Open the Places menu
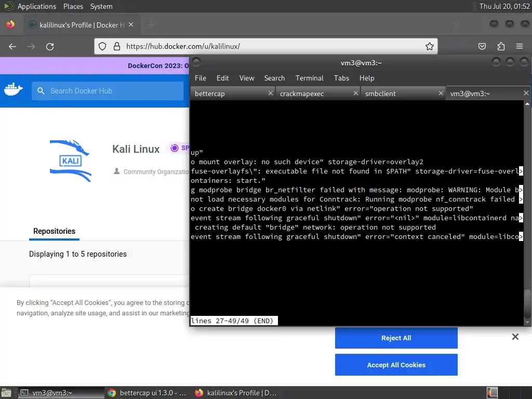 [x=73, y=6]
